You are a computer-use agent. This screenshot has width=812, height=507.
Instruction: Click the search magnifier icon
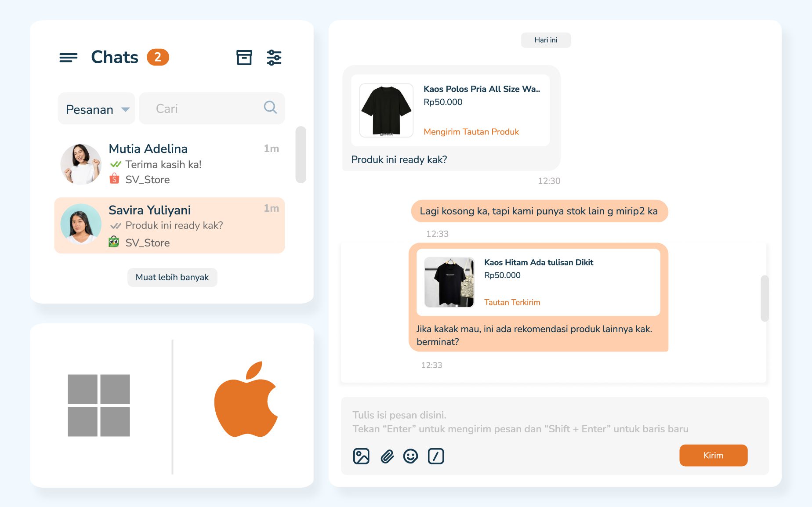270,108
